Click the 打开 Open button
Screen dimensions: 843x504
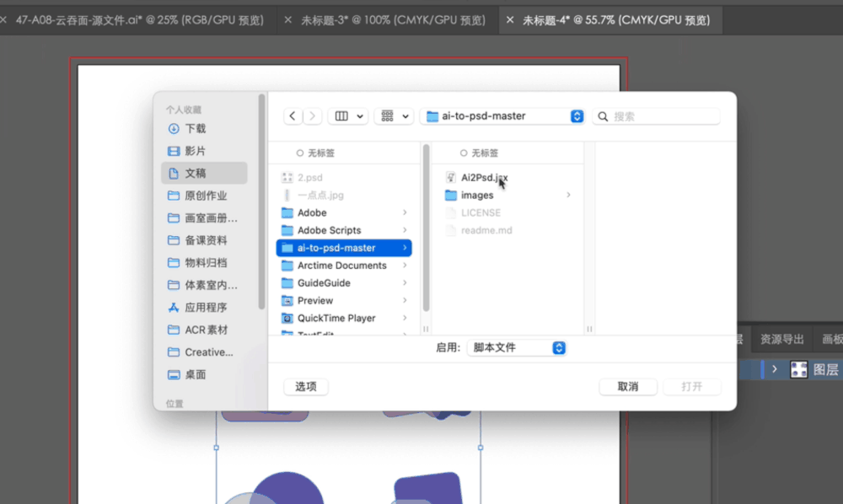coord(692,386)
